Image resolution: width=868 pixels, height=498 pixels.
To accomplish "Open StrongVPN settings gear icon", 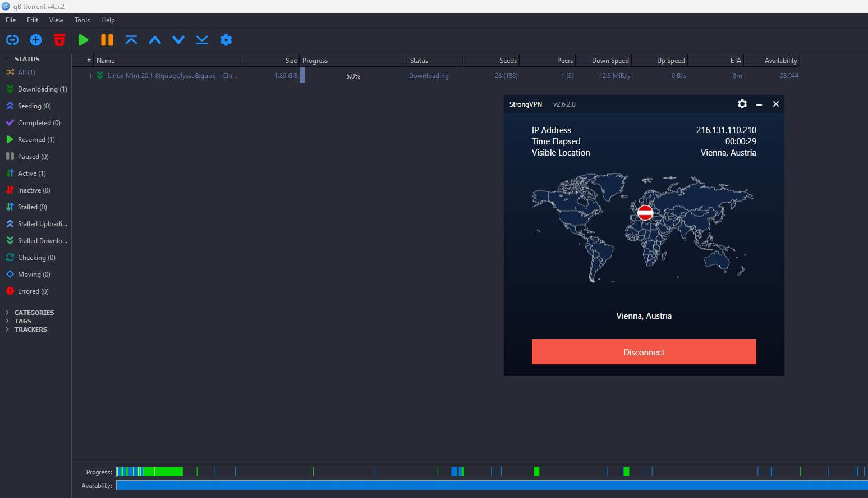I will [x=742, y=104].
